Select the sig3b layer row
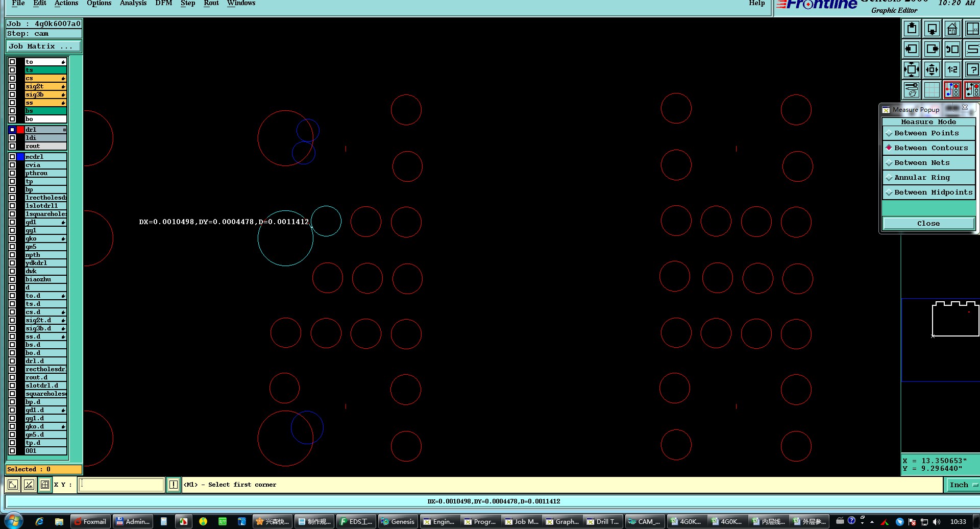This screenshot has width=980, height=529. [x=45, y=94]
